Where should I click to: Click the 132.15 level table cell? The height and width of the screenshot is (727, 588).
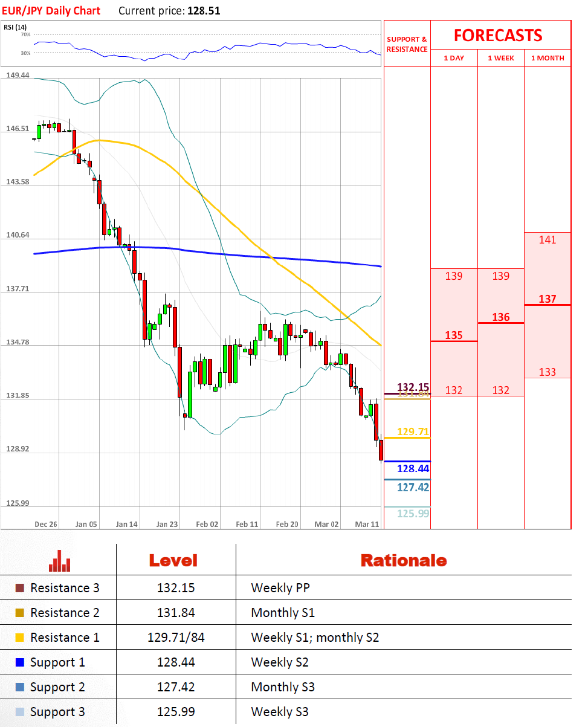coord(176,588)
